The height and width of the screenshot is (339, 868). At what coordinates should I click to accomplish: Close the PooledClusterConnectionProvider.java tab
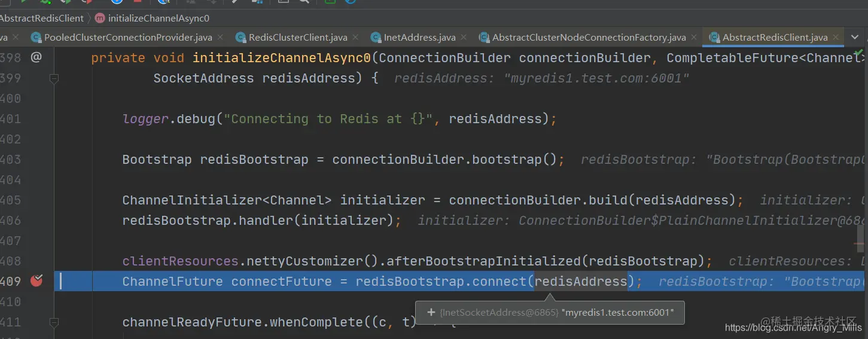(221, 38)
